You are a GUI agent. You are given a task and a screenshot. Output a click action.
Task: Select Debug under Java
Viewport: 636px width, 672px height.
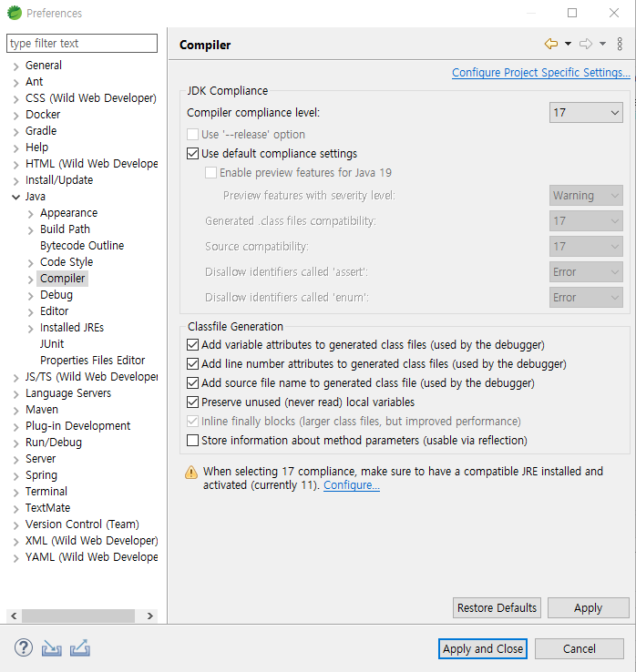coord(56,295)
